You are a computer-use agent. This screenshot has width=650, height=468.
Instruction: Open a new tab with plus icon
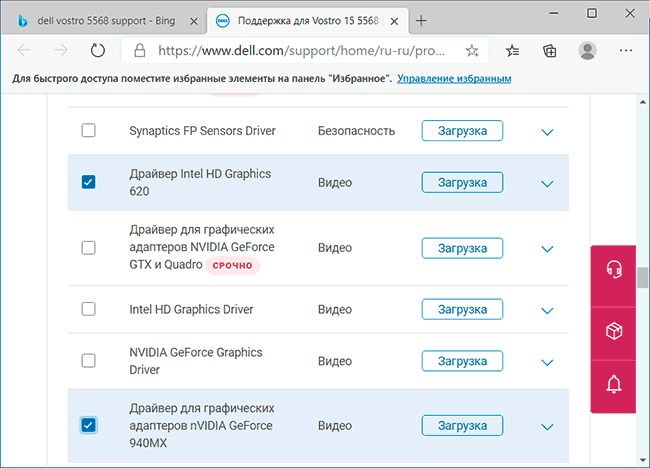pos(421,21)
